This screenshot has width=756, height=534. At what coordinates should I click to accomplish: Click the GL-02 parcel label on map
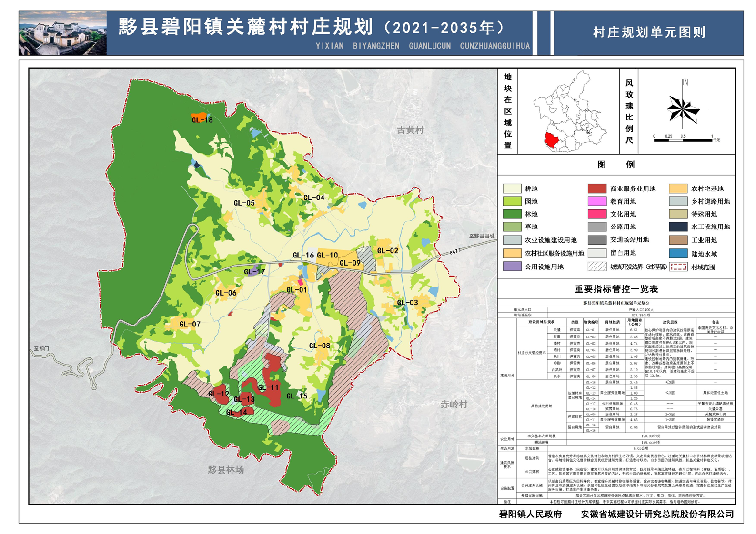pyautogui.click(x=387, y=251)
